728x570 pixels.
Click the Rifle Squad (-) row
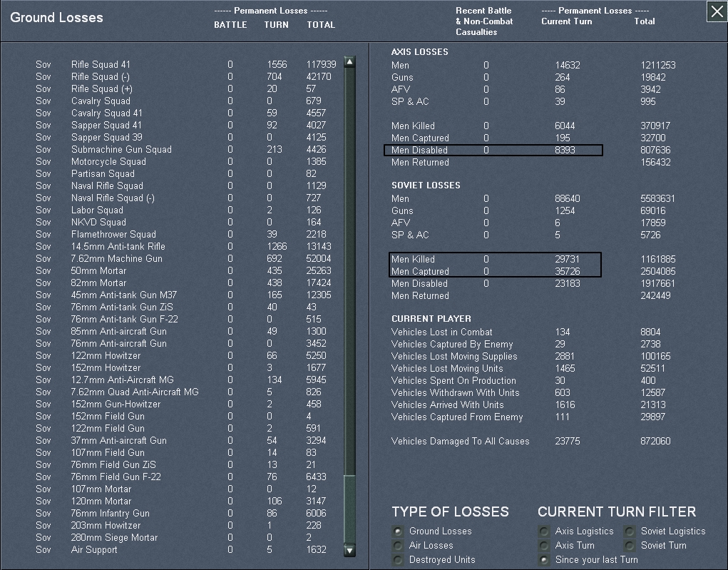tap(185, 76)
